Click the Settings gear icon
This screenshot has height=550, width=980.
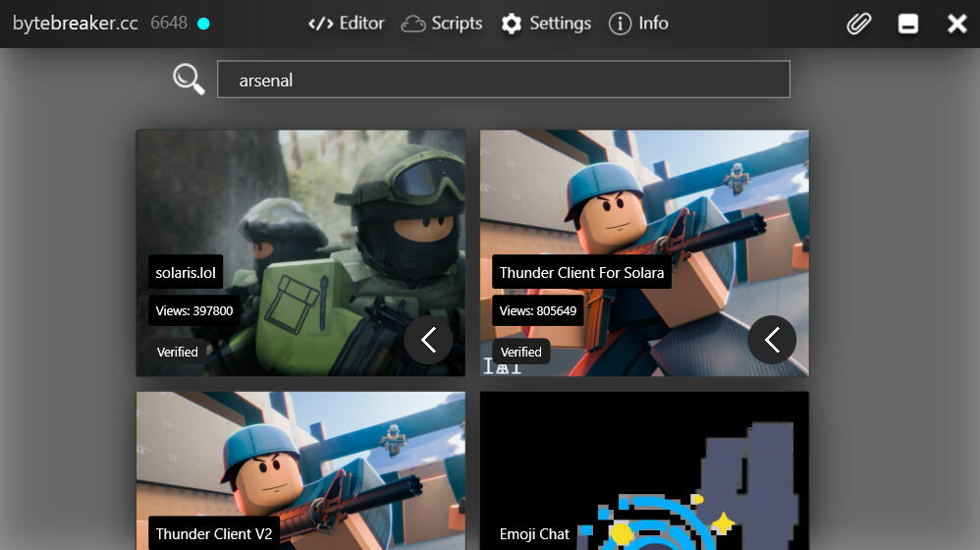[512, 24]
